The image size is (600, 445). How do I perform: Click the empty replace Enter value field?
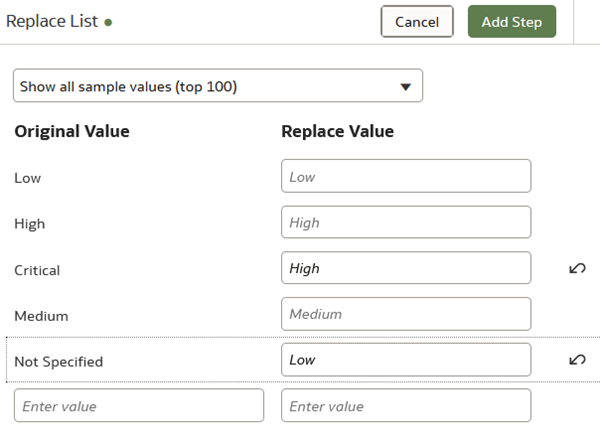(x=405, y=406)
